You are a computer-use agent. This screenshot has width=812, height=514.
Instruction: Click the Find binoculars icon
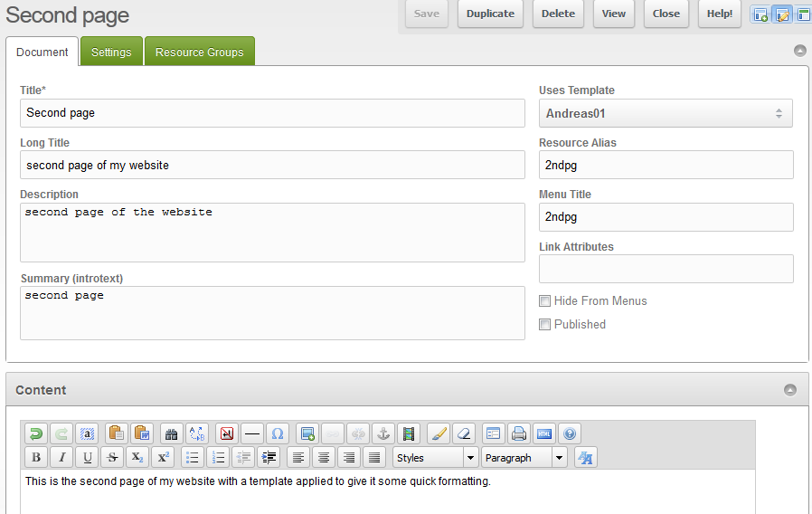[171, 433]
